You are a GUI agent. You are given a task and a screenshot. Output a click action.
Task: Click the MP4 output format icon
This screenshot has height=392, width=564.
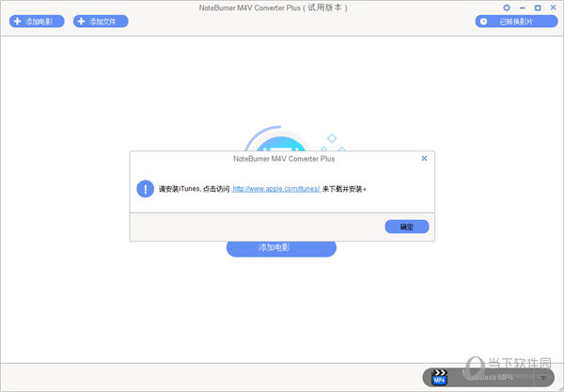(x=439, y=377)
